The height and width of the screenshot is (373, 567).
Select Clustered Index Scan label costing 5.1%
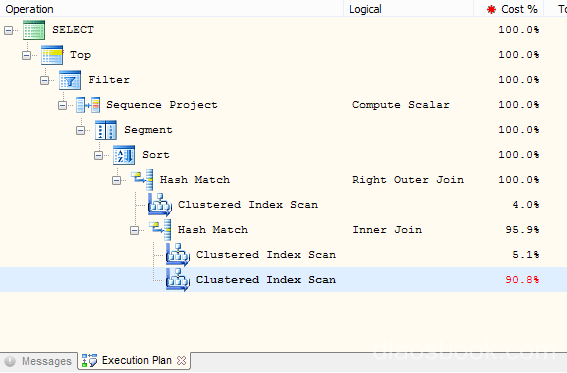(x=266, y=255)
